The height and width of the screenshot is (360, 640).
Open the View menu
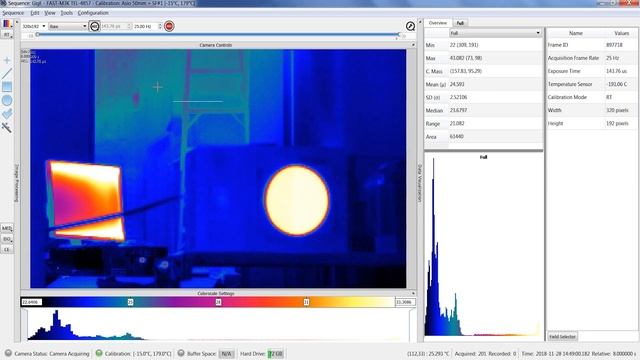click(x=50, y=13)
